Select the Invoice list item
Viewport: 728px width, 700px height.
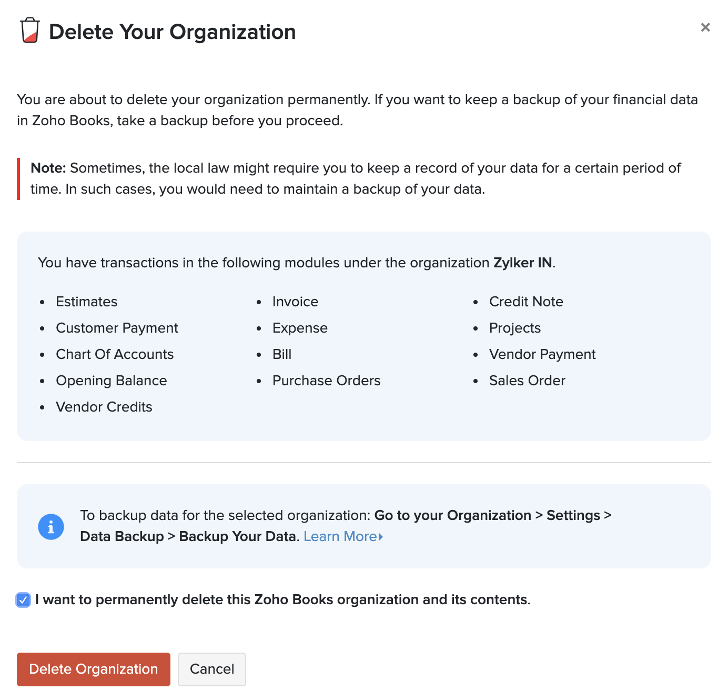pyautogui.click(x=295, y=302)
